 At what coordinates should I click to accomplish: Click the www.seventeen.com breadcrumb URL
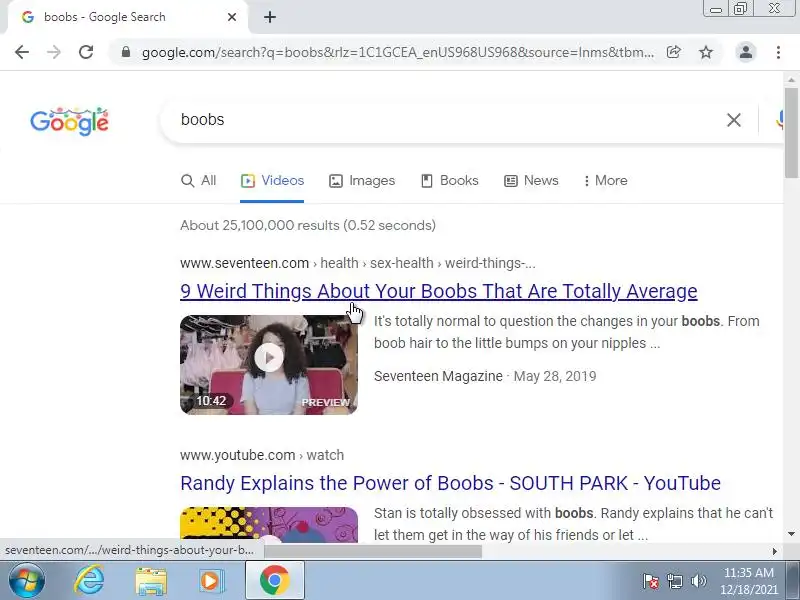point(358,263)
